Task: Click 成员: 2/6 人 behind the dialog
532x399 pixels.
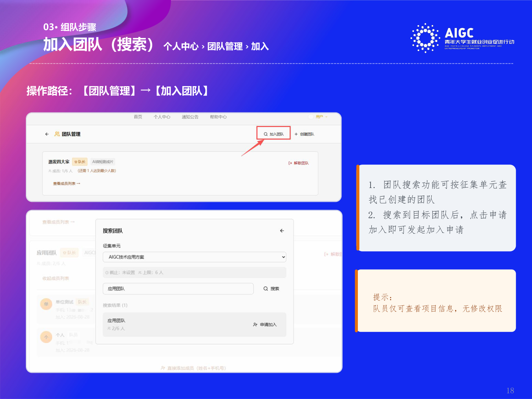Action: pyautogui.click(x=51, y=264)
